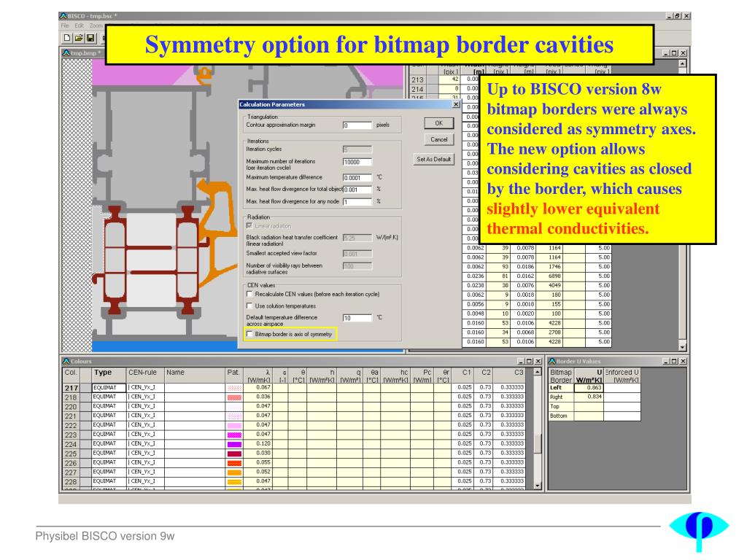Click the purple pattern swatch in row 224

pyautogui.click(x=234, y=444)
